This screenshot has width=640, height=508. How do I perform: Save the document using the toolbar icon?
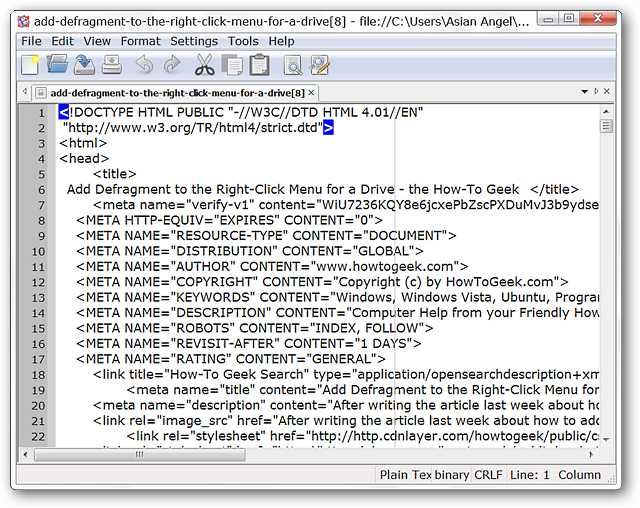pyautogui.click(x=85, y=66)
